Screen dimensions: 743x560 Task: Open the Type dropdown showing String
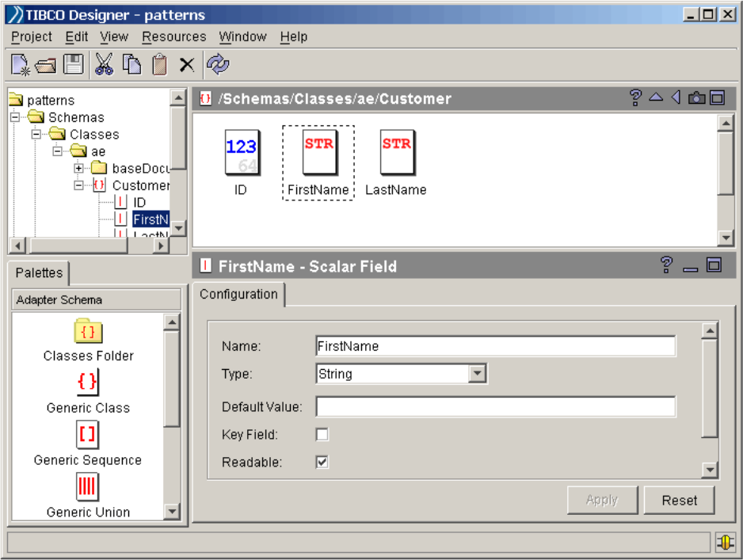click(478, 373)
